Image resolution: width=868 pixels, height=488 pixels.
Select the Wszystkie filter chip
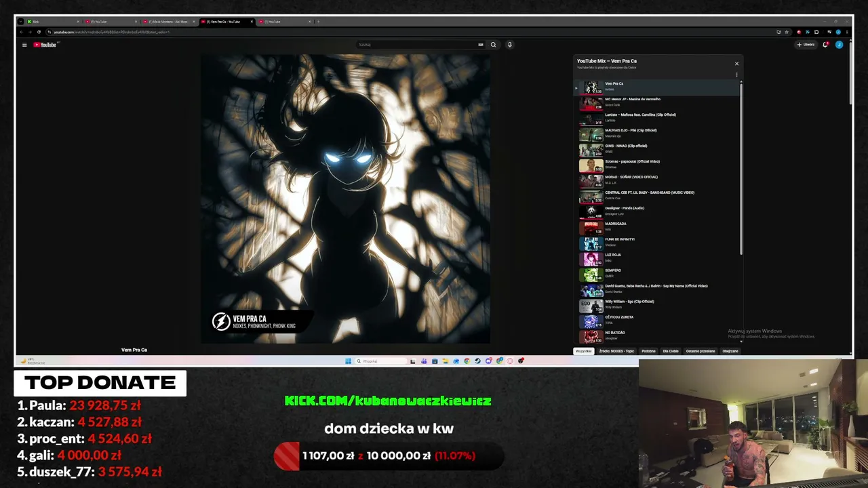point(584,351)
